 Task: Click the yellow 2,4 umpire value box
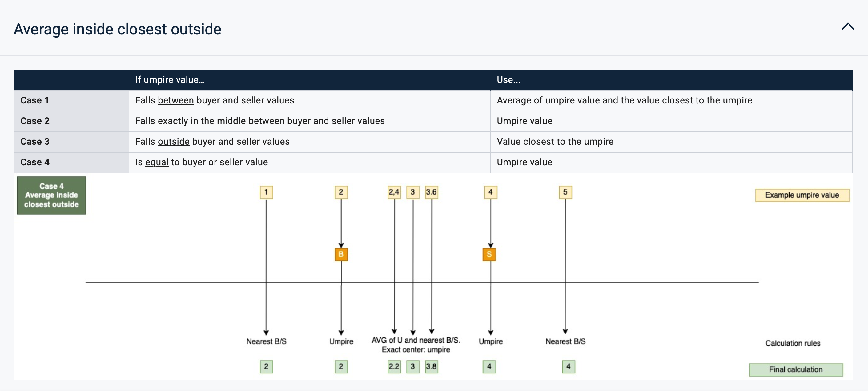click(394, 192)
